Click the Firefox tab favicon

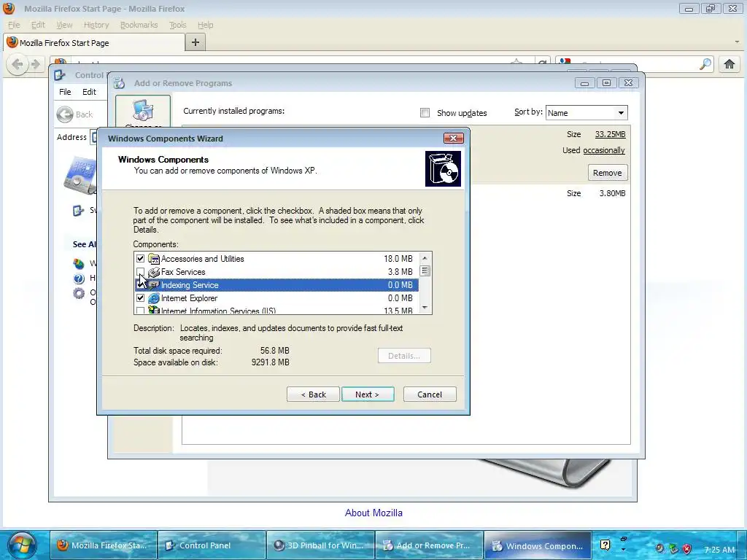coord(12,42)
